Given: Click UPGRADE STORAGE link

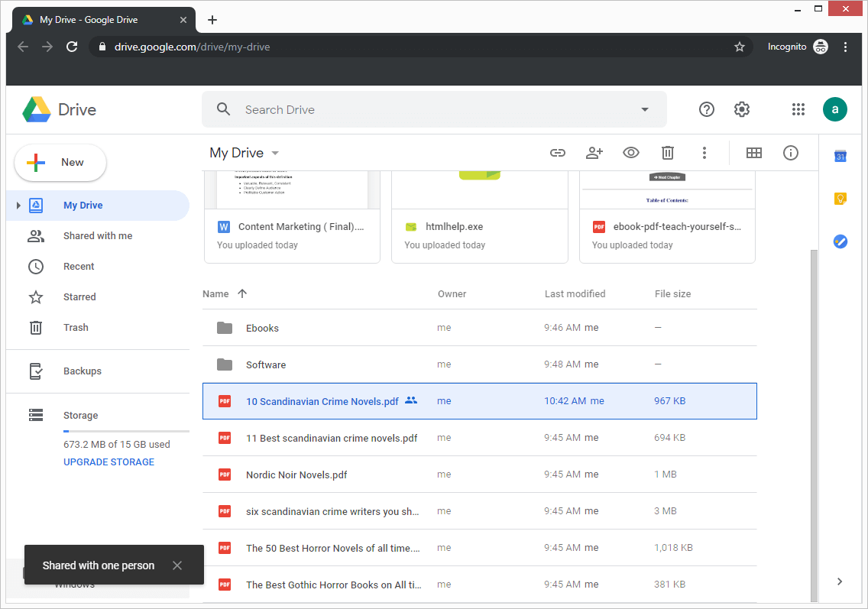Looking at the screenshot, I should click(108, 462).
